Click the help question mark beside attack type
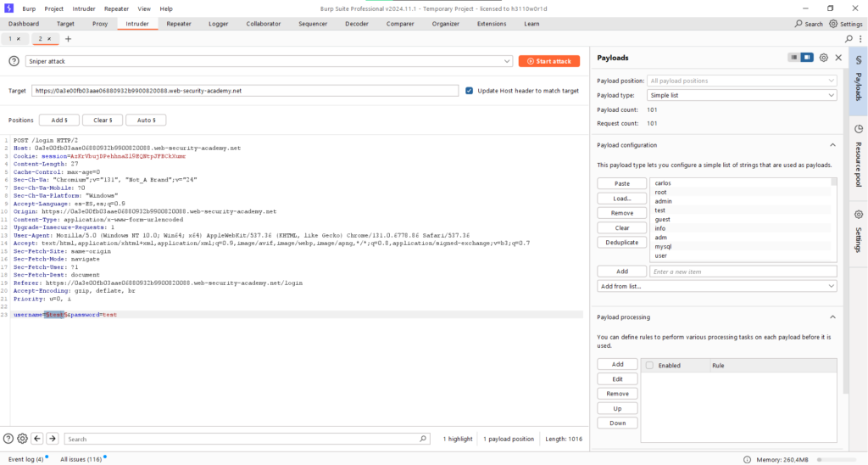868x465 pixels. coord(14,61)
